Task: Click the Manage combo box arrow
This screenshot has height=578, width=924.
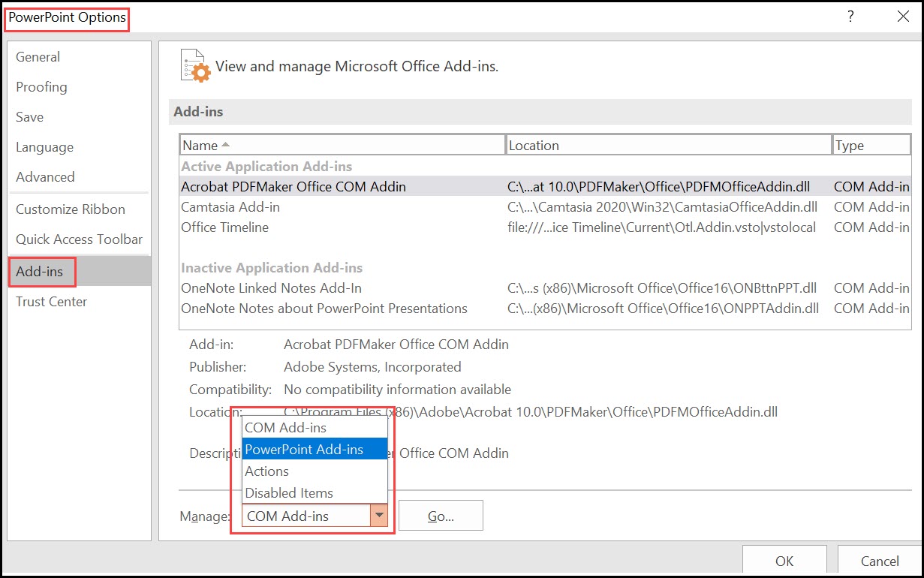Action: click(379, 516)
